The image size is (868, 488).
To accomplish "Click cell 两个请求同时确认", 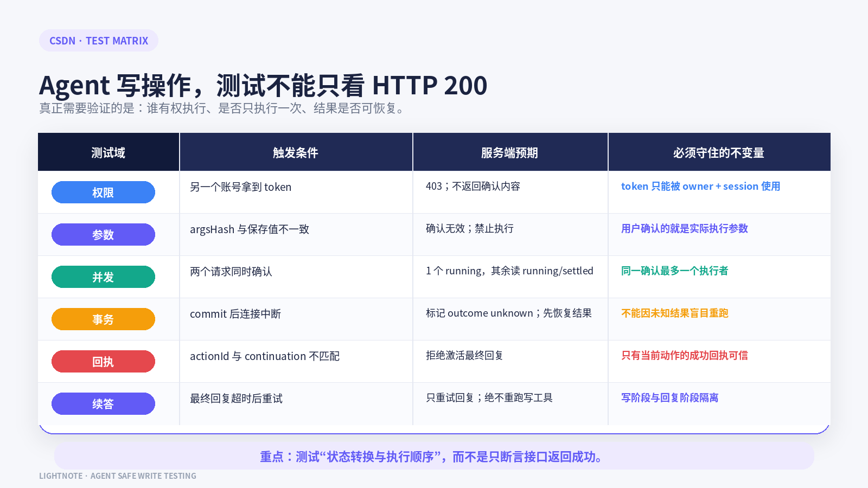I will tap(231, 272).
